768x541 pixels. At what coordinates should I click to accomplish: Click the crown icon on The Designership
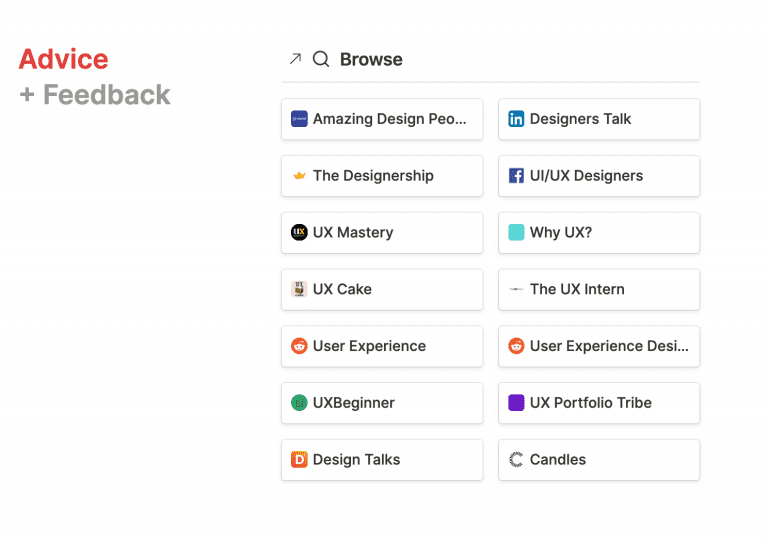(299, 176)
